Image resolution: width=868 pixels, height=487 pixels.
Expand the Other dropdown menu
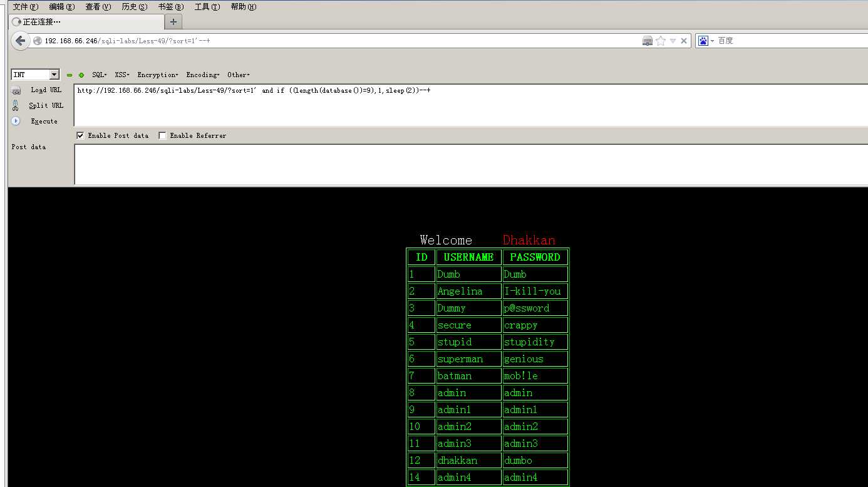point(239,75)
